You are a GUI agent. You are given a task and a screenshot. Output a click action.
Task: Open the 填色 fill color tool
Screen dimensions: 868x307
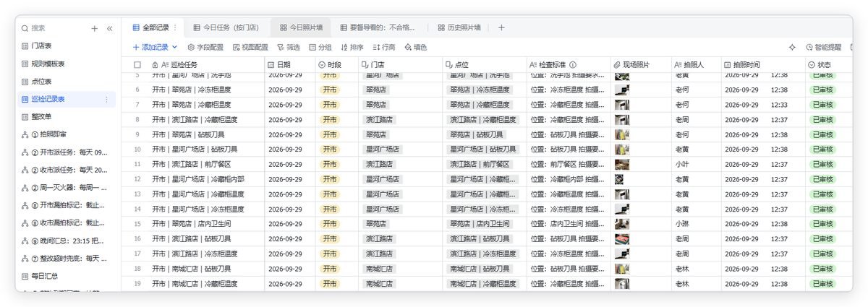click(415, 47)
